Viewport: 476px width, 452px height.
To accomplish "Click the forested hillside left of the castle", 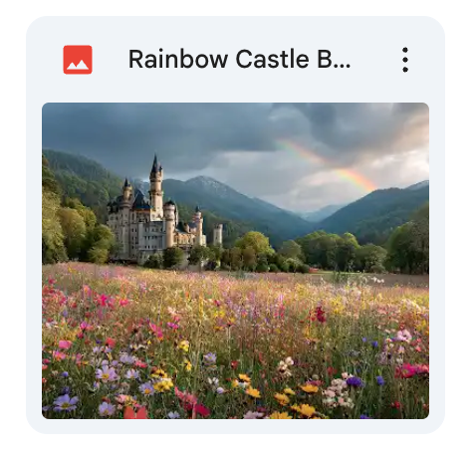I will click(75, 206).
